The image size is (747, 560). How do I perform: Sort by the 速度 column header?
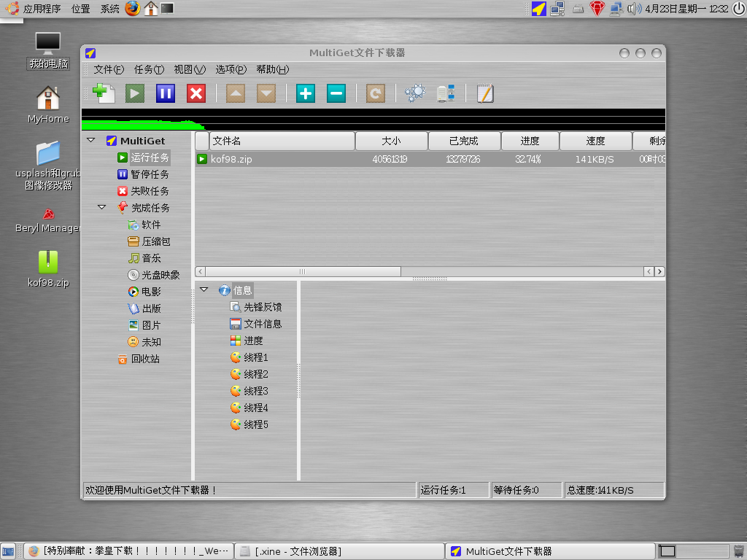(596, 141)
